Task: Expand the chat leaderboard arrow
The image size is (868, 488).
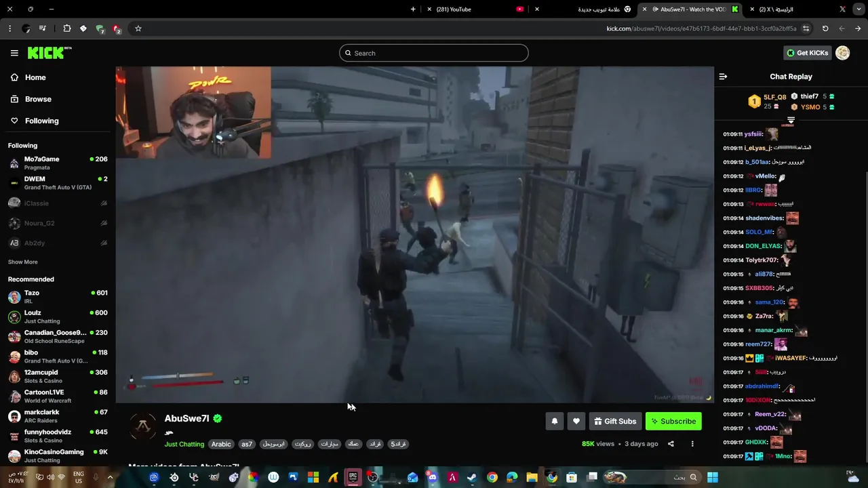Action: 791,121
